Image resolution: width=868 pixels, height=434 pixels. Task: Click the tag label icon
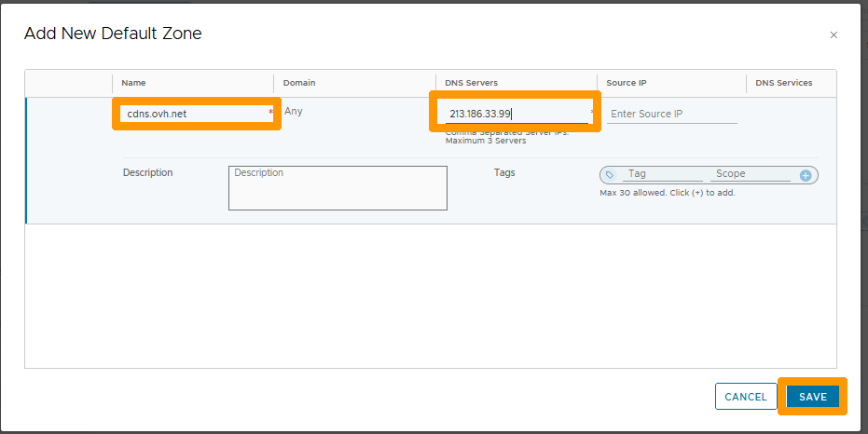[610, 175]
